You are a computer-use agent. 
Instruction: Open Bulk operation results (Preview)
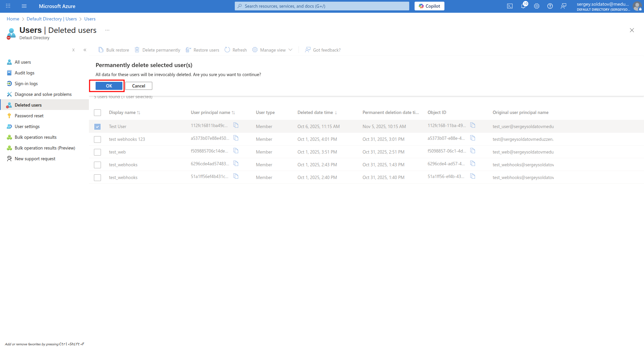point(44,148)
